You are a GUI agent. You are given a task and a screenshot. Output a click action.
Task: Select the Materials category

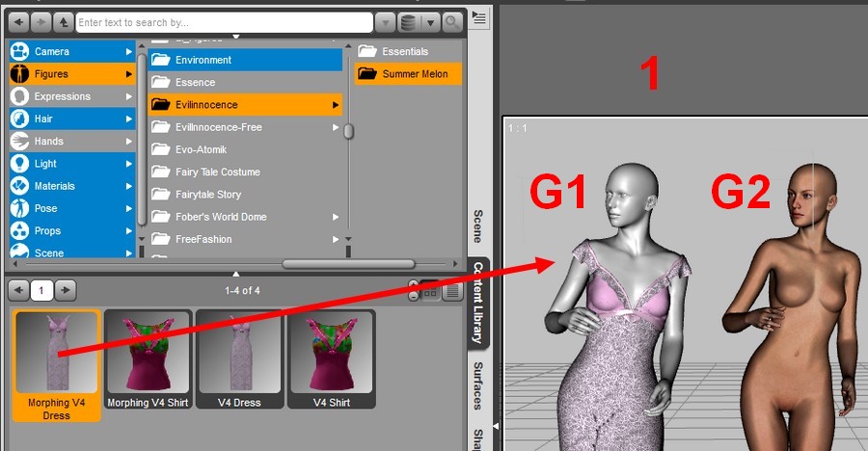[x=72, y=186]
